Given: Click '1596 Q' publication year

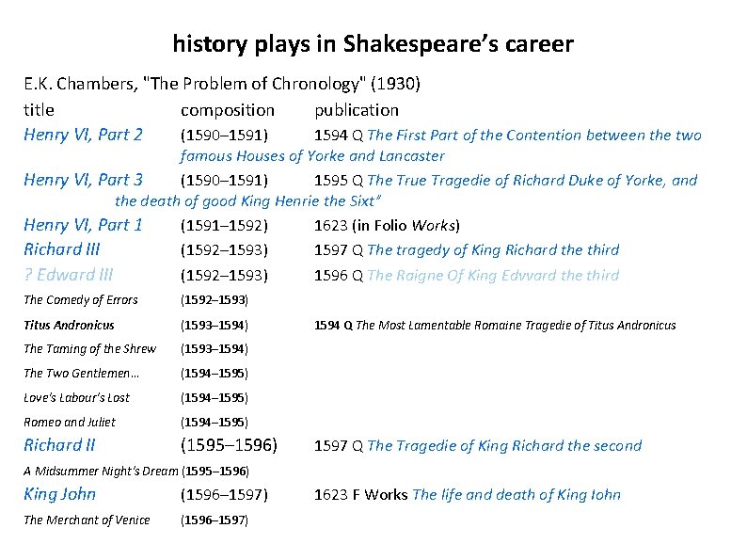Looking at the screenshot, I should [x=339, y=276].
